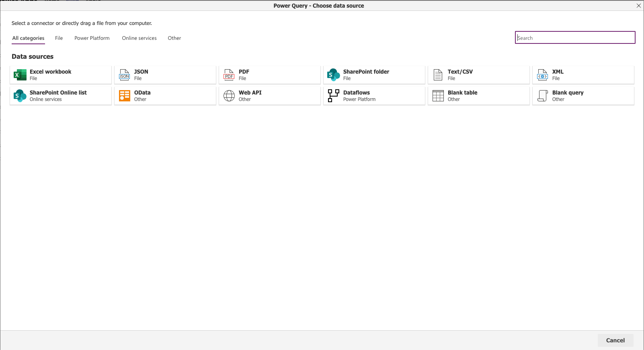
Task: Open the Power Platform category tab
Action: (x=92, y=38)
